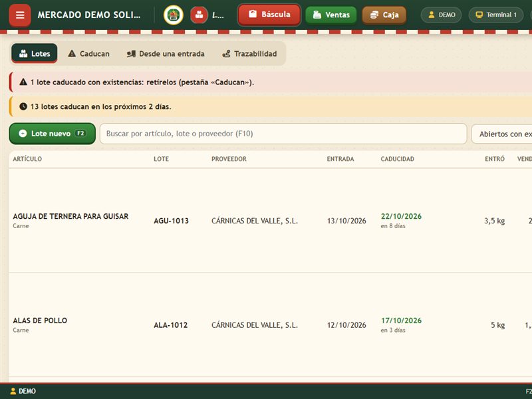Screen dimensions: 532x399
Task: Click the PROVEEDOR column header
Action: [229, 159]
